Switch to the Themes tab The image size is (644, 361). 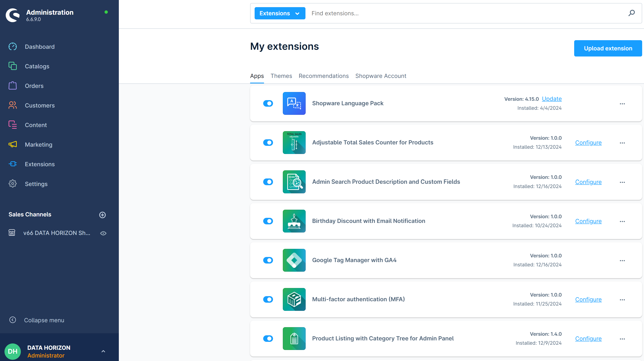[x=281, y=76]
